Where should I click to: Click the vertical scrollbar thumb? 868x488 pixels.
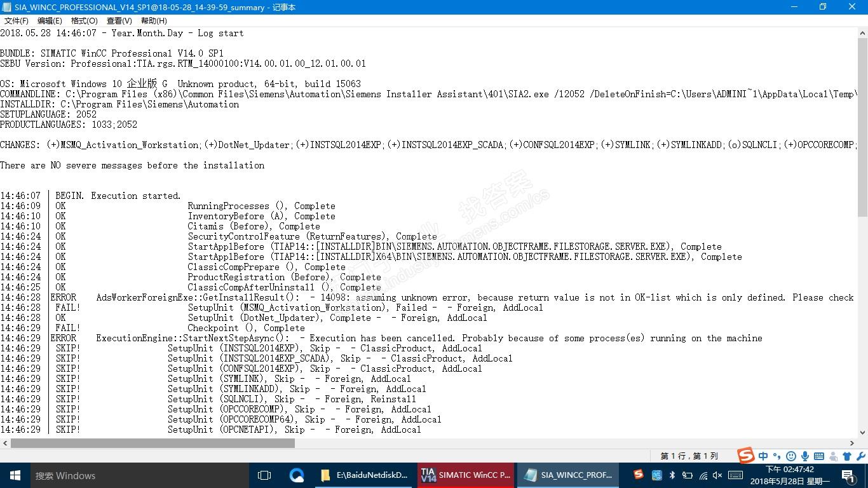tap(862, 127)
